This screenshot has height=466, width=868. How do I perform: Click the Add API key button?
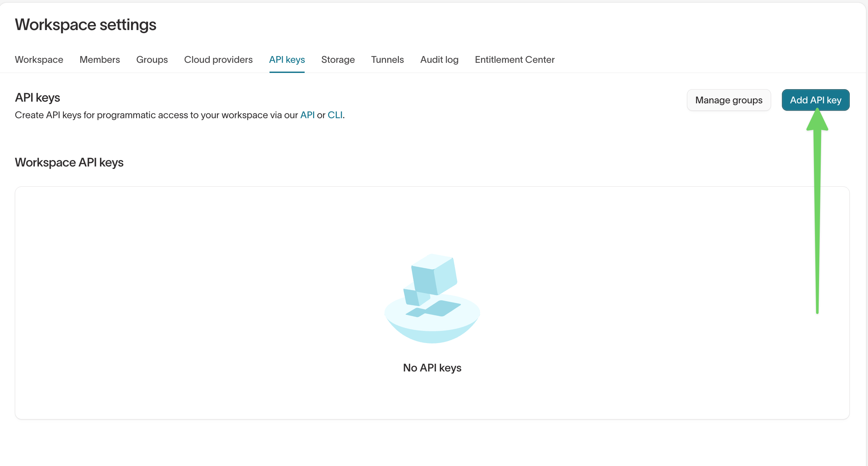tap(816, 100)
